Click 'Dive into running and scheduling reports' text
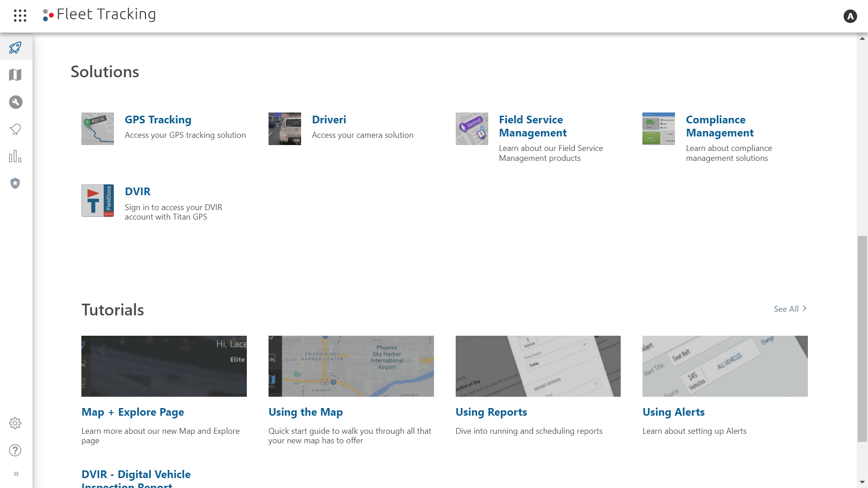 [529, 431]
